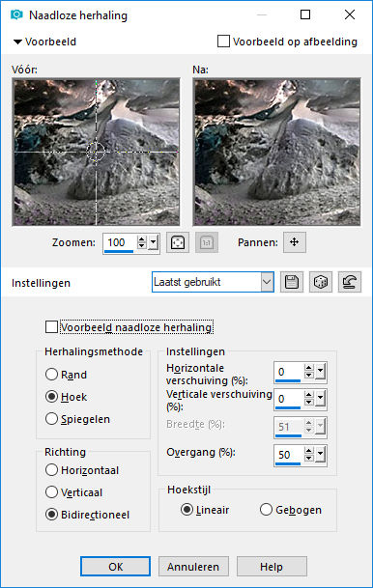Toggle Voorbeeld naadloze herhaling checkbox
The image size is (373, 588).
[x=51, y=327]
